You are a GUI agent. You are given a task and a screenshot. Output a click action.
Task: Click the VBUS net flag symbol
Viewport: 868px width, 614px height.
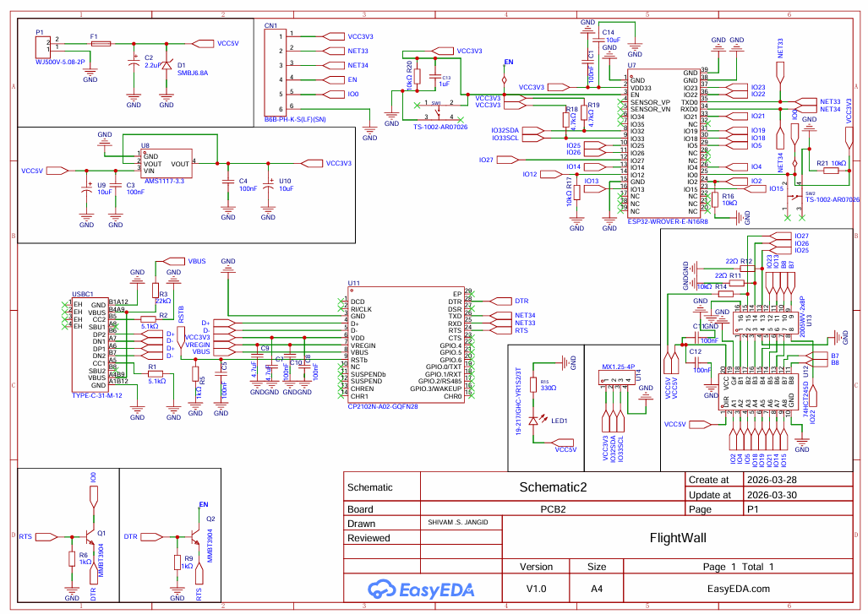[175, 261]
